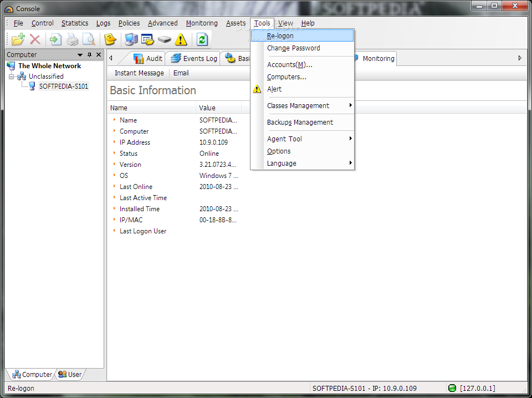
Task: Expand the Language submenu
Action: click(303, 163)
